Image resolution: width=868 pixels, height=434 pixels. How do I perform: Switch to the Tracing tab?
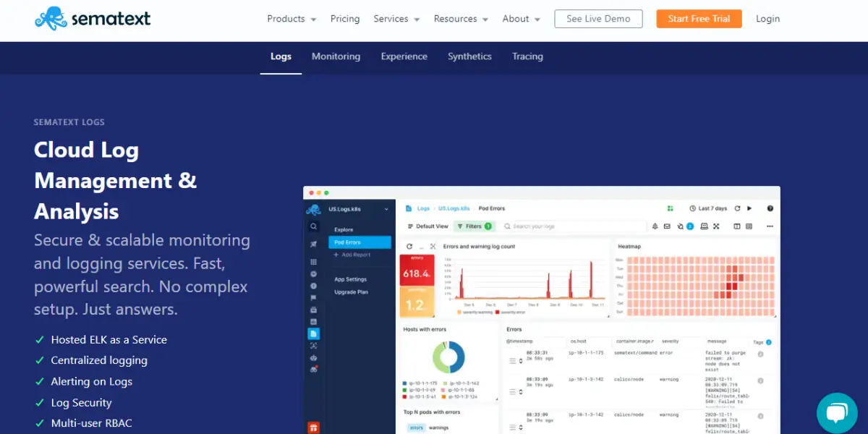pyautogui.click(x=527, y=56)
